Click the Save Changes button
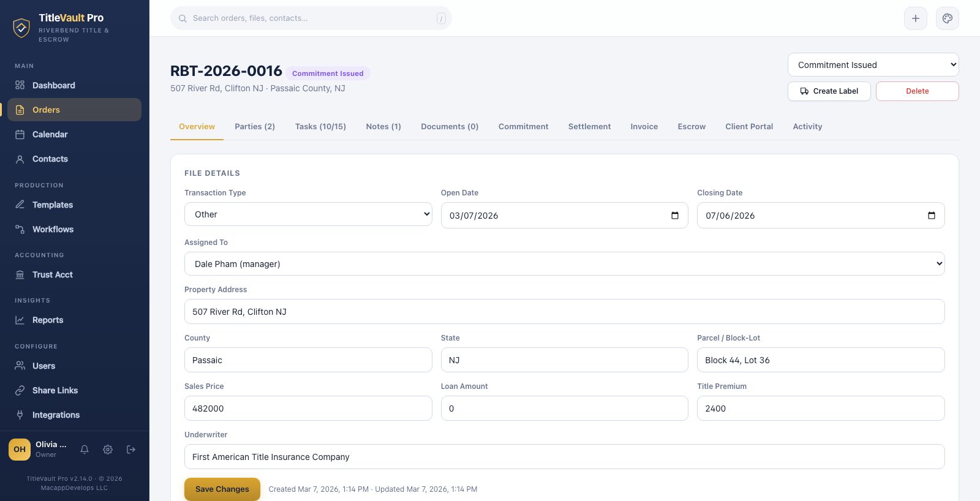The width and height of the screenshot is (980, 501). pos(222,489)
